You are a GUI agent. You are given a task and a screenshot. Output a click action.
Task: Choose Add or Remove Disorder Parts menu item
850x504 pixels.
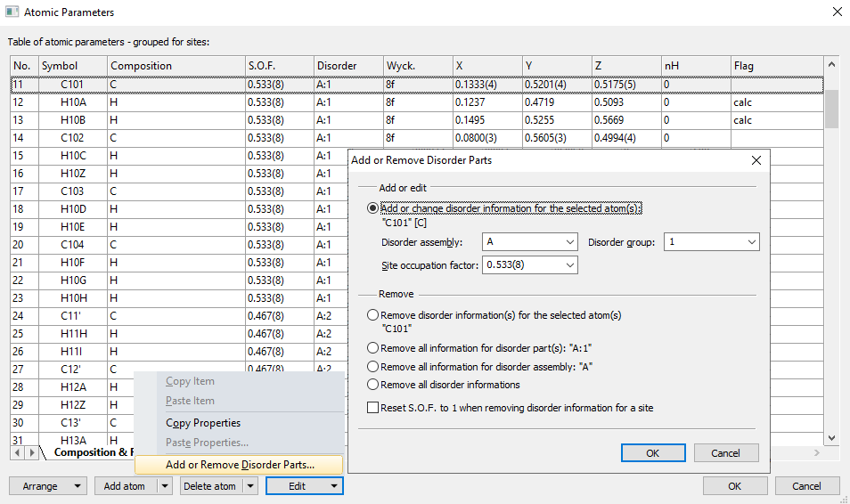[240, 465]
